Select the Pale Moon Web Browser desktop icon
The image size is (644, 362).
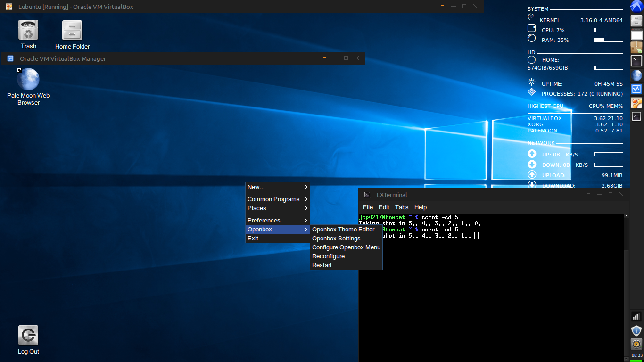28,86
